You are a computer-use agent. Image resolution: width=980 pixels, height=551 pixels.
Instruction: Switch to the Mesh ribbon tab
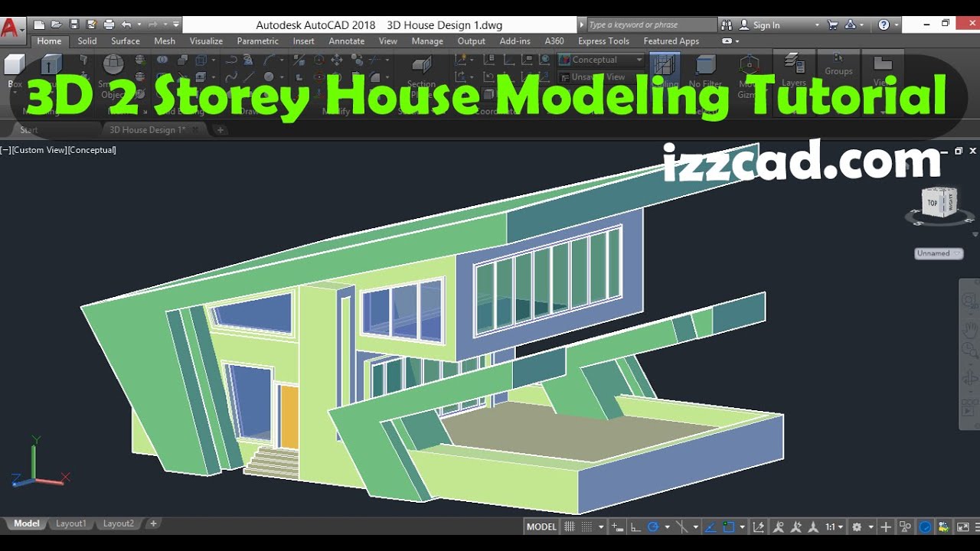click(165, 41)
